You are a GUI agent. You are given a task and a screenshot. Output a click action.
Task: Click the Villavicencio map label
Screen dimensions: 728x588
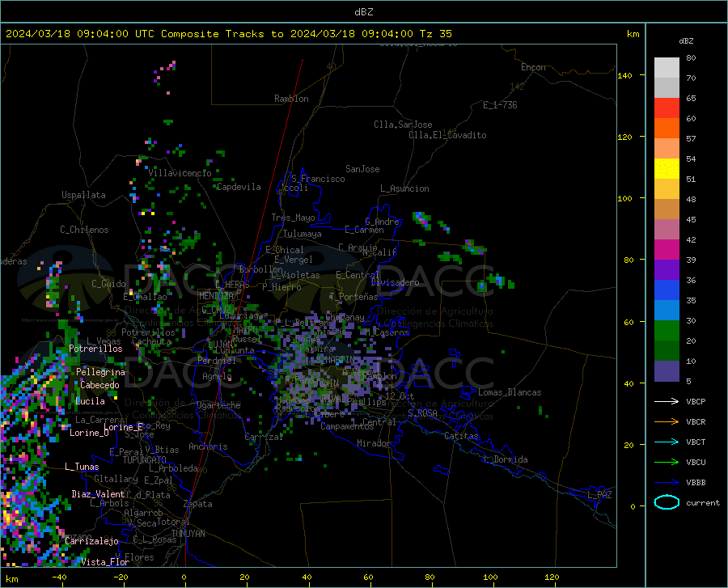pos(180,173)
